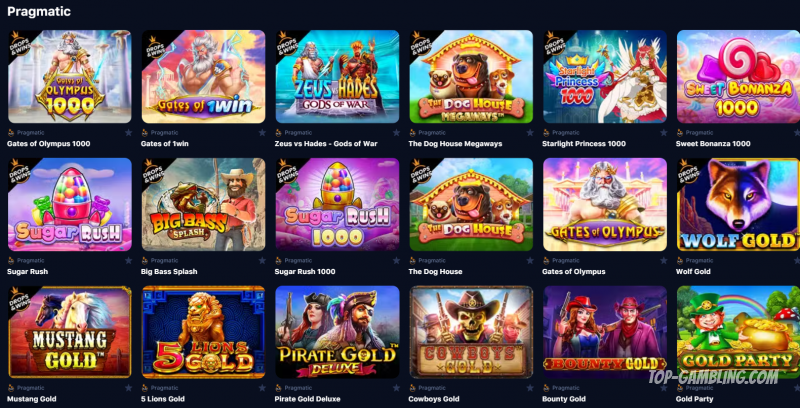Toggle favorite star for Gates of 1win
Viewport: 800px width, 408px height.
[x=262, y=133]
